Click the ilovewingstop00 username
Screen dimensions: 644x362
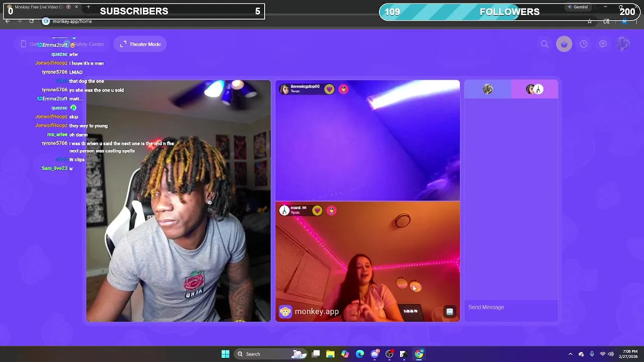305,86
